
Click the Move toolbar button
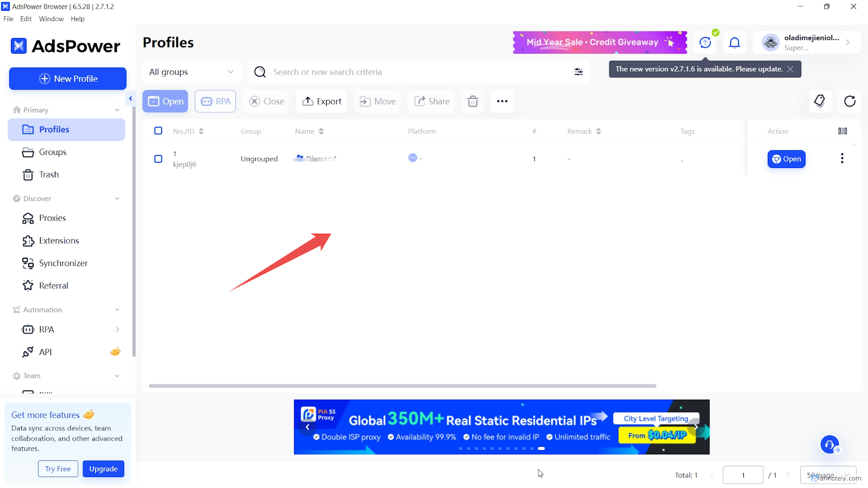(378, 101)
